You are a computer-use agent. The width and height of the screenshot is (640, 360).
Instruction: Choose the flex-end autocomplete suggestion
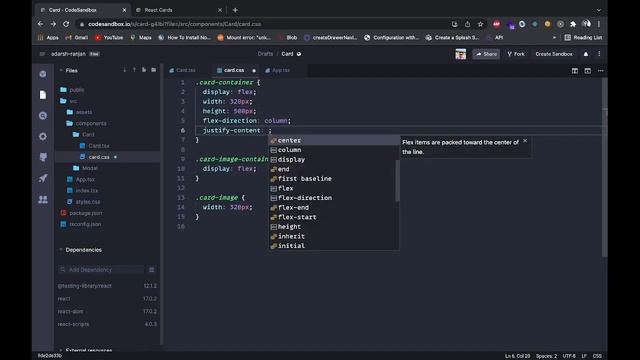click(333, 207)
